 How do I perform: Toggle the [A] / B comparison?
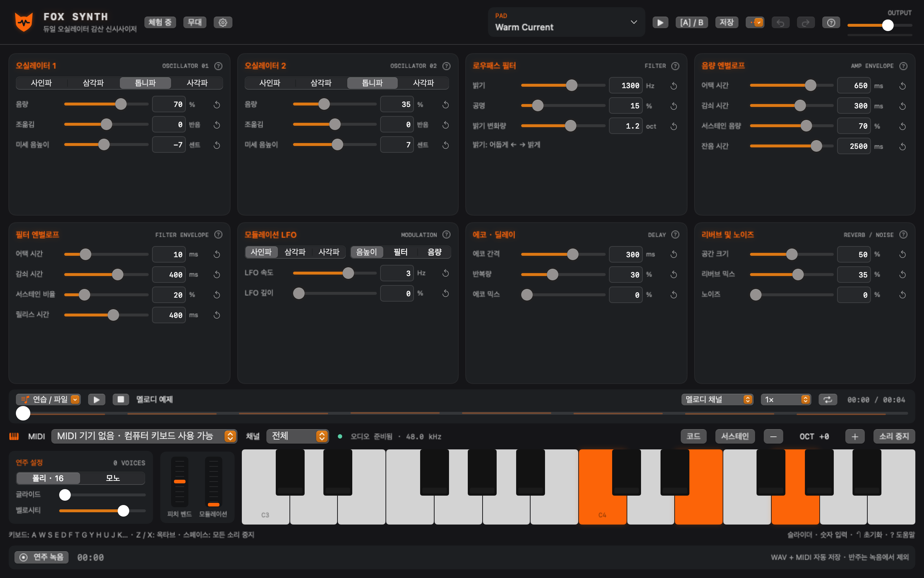(692, 22)
